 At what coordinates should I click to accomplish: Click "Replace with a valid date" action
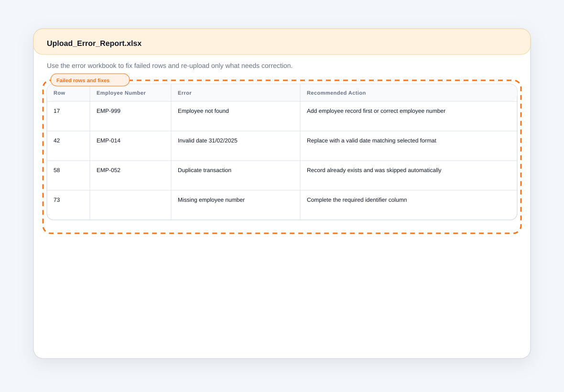(371, 141)
